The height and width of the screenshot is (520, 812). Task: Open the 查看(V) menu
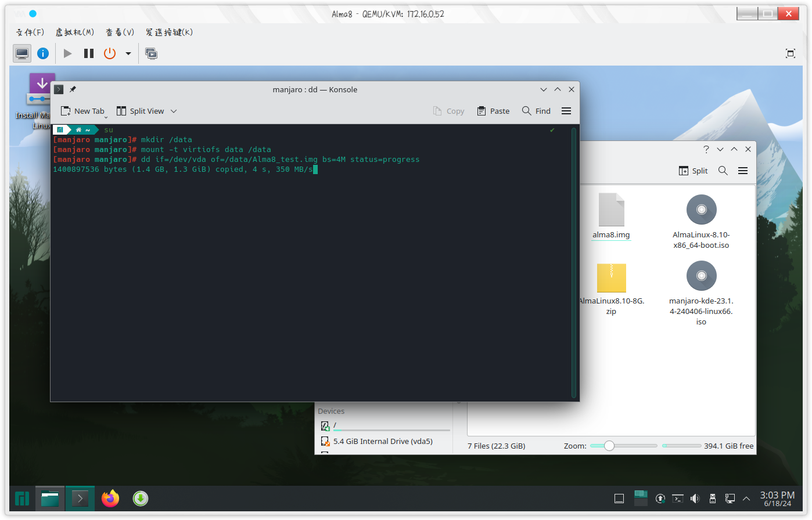point(120,32)
